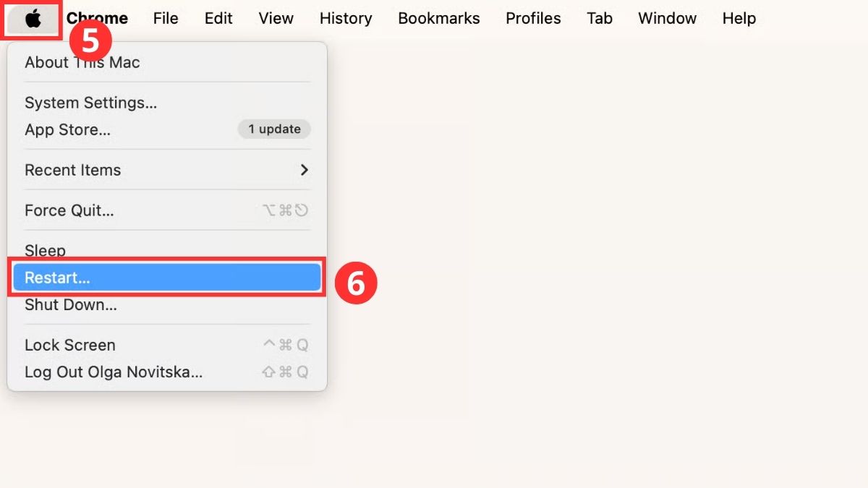
Task: Click the 1 update badge
Action: [x=274, y=129]
